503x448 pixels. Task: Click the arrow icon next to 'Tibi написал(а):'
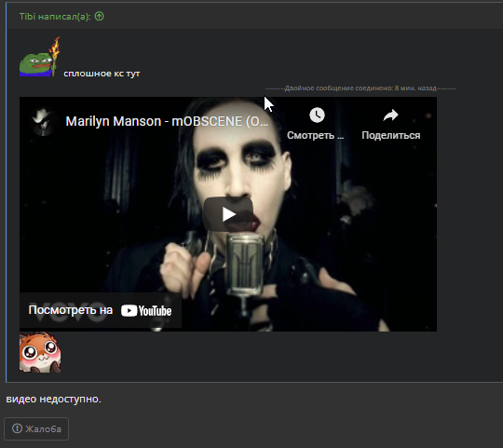[100, 16]
